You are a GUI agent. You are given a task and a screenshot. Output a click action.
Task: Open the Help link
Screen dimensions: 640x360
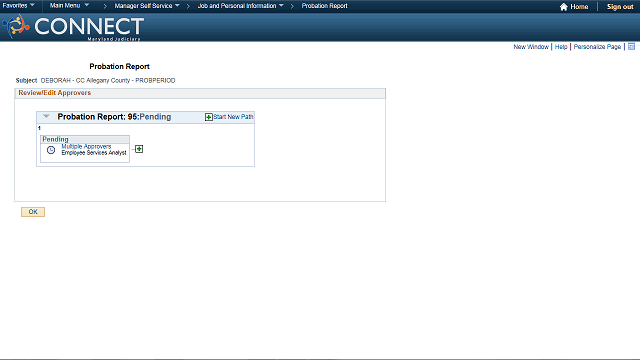(x=561, y=47)
